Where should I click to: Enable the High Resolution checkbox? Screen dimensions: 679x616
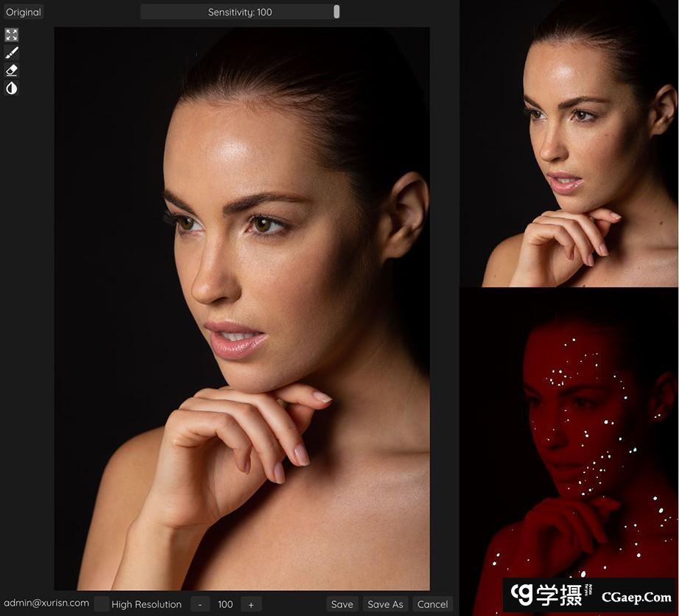(x=102, y=604)
